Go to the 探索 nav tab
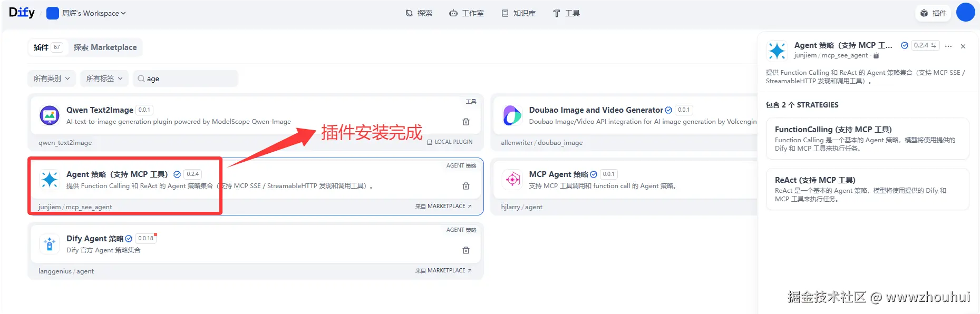 [419, 13]
